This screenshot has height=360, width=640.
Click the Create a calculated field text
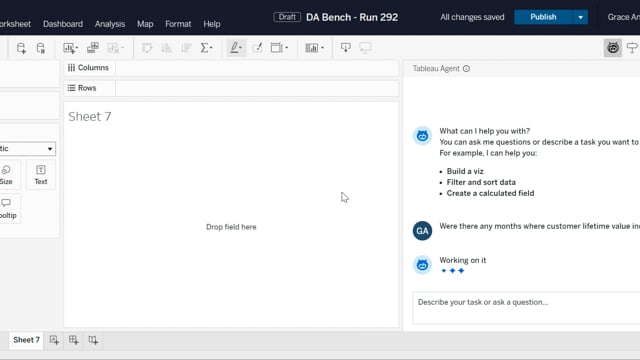[x=490, y=193]
